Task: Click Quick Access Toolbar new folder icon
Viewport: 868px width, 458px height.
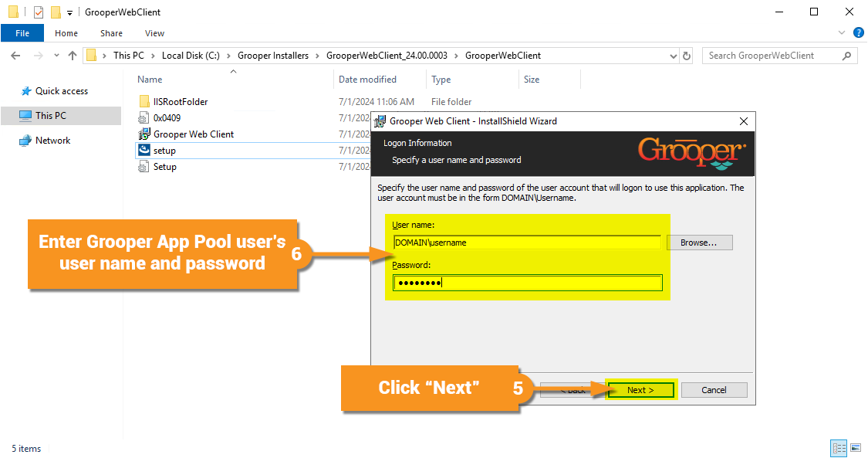Action: 56,12
